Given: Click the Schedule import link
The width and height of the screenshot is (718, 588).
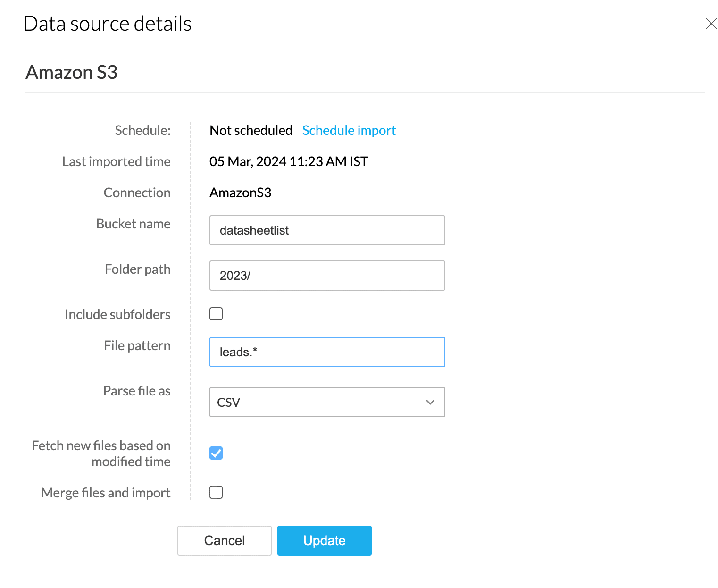Looking at the screenshot, I should [349, 130].
